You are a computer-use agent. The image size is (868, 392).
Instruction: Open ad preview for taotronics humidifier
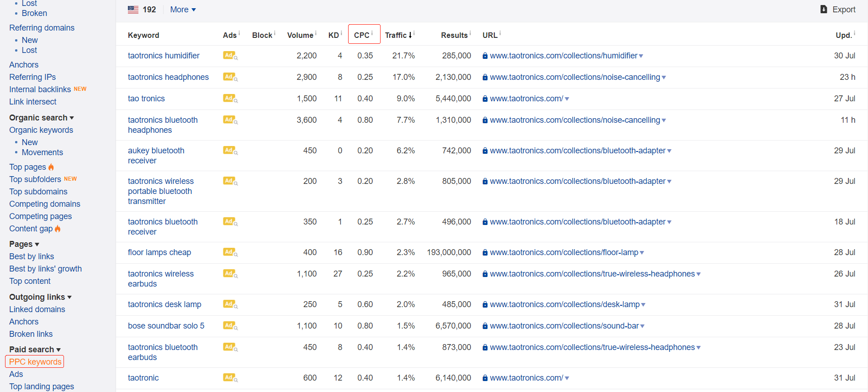(230, 56)
